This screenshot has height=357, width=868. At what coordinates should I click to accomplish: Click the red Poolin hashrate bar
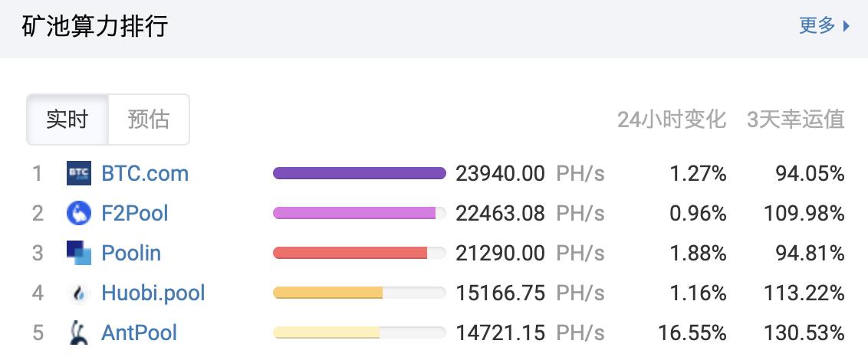(350, 253)
